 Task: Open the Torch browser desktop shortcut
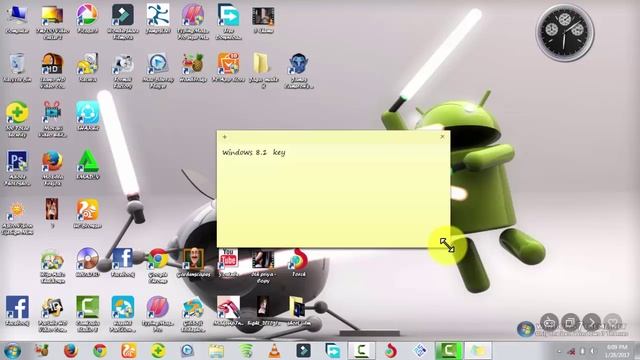click(298, 262)
